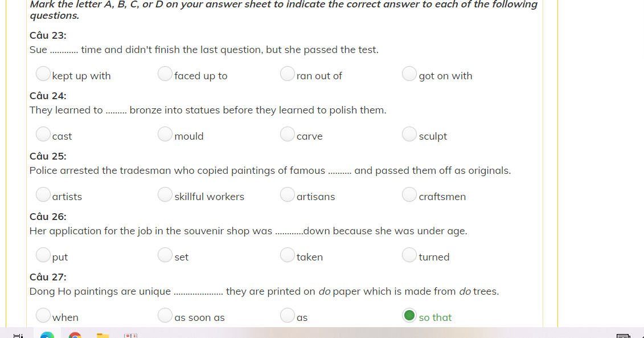Select 'sculpt' as the answer

coord(409,135)
